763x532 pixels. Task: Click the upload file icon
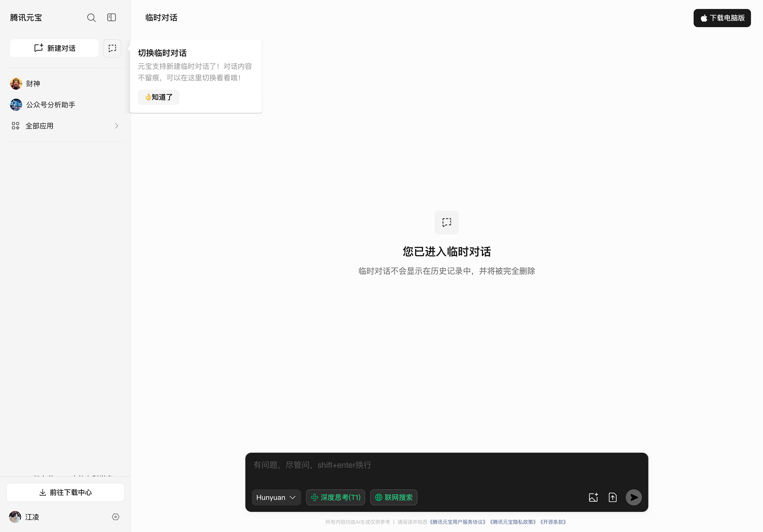point(613,498)
